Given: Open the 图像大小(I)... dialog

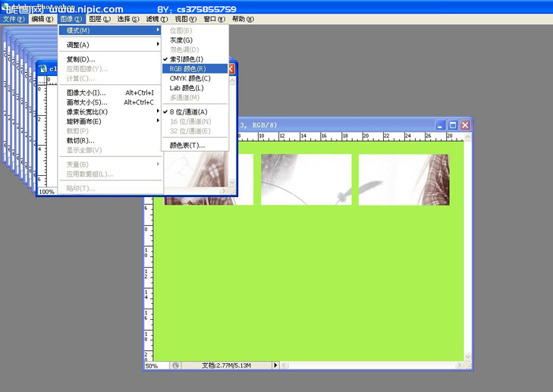Looking at the screenshot, I should pyautogui.click(x=110, y=93).
